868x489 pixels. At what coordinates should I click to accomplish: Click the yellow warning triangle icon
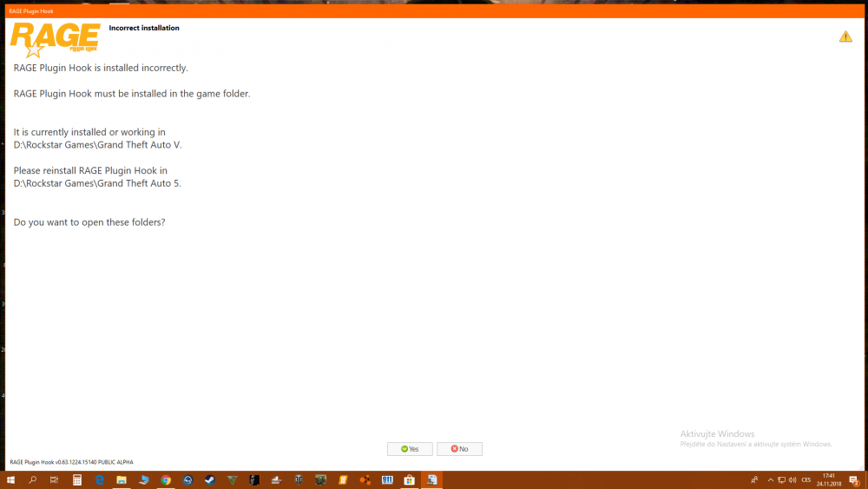pyautogui.click(x=845, y=36)
